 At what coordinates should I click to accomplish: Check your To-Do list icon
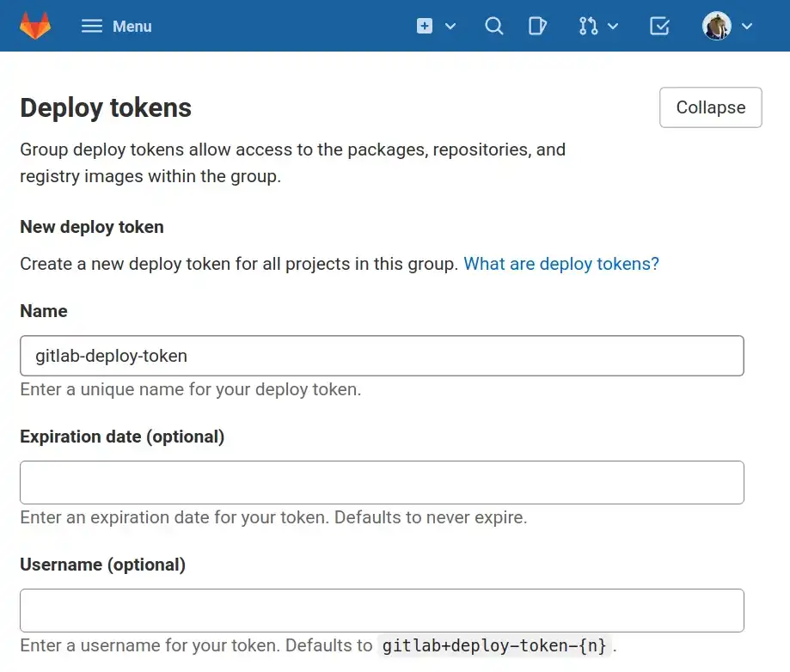659,26
